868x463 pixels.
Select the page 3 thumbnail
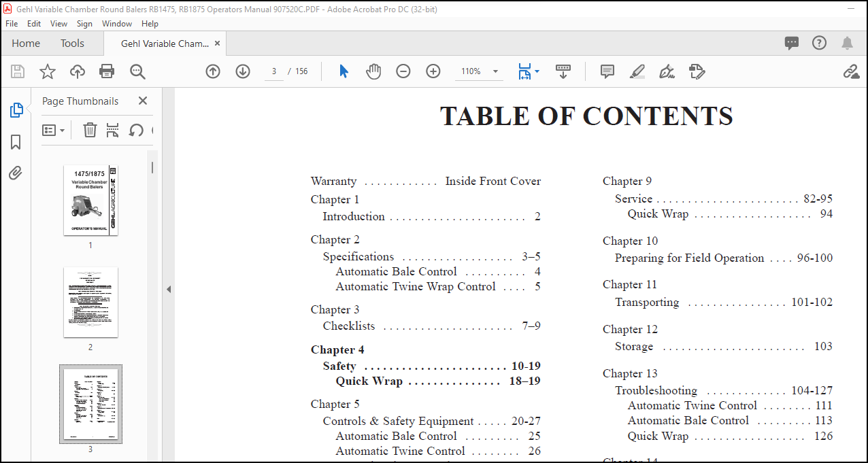click(90, 404)
